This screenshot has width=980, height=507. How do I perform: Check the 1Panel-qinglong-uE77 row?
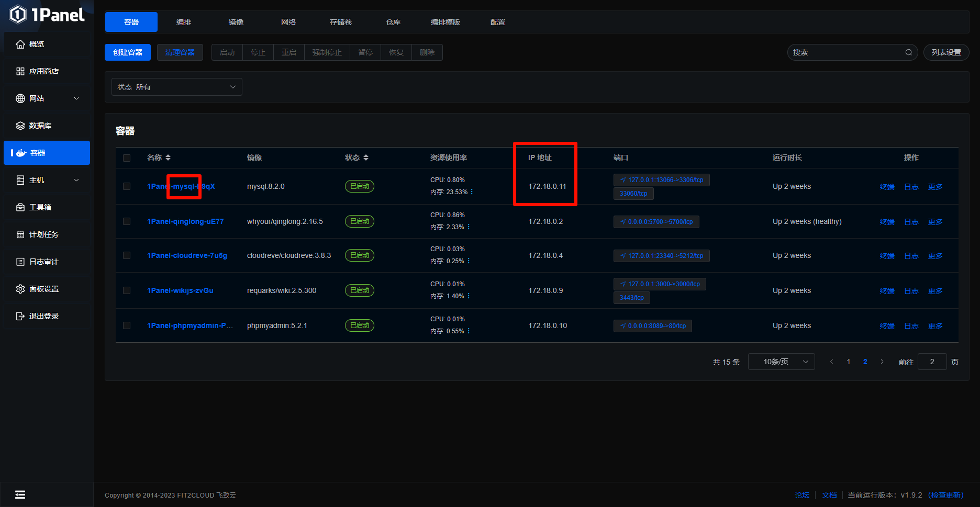click(x=127, y=221)
